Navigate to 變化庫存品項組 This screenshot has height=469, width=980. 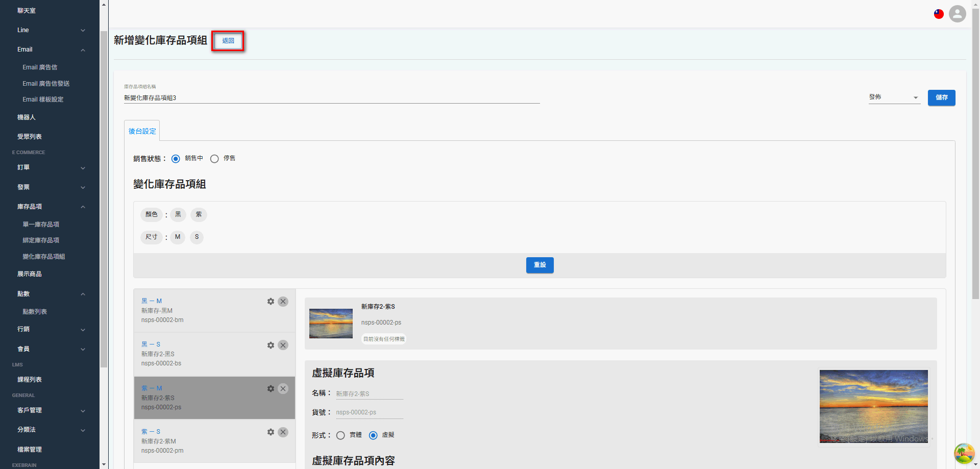tap(44, 257)
